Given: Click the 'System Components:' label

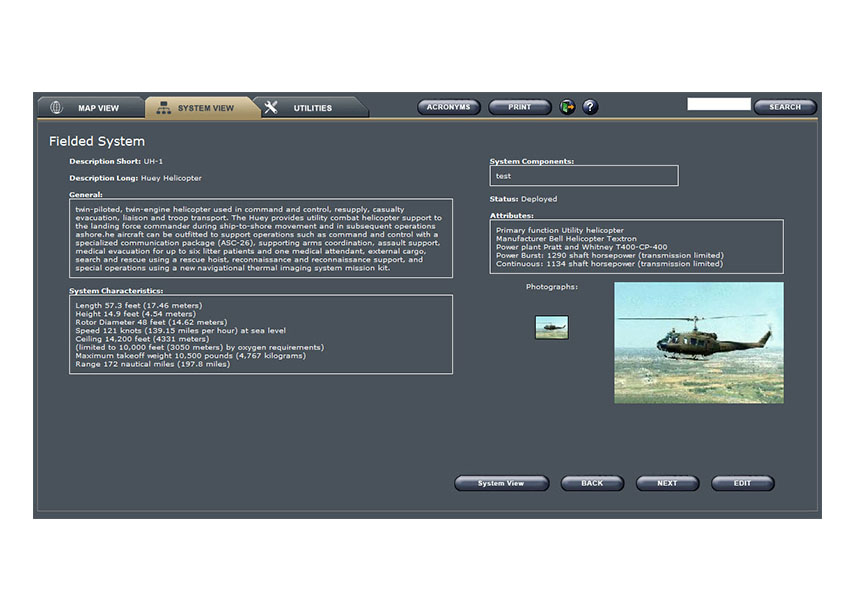Looking at the screenshot, I should 532,161.
